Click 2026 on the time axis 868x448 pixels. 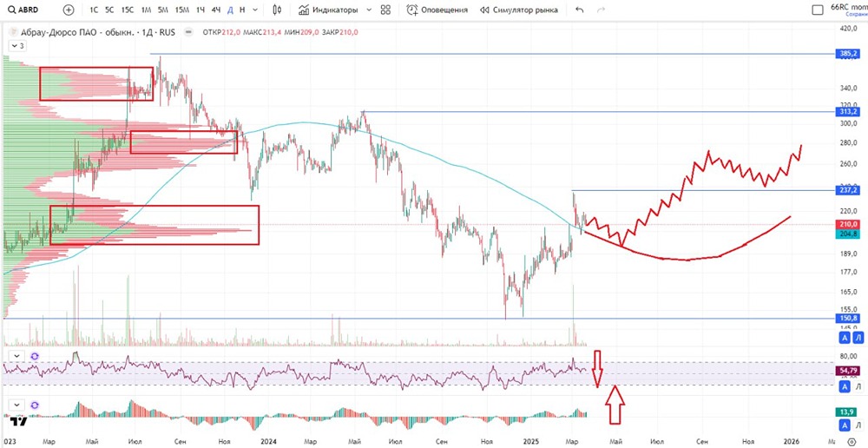(x=790, y=441)
